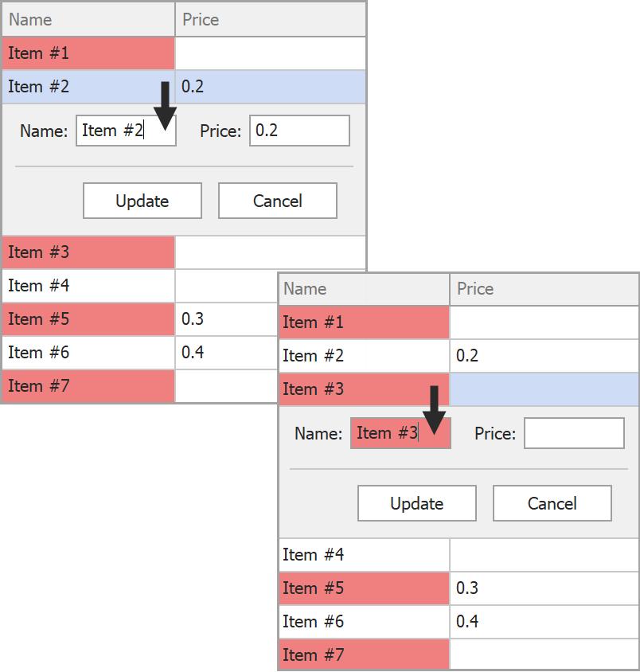Select the Item #7 row in the bottom grid
640x672 pixels.
click(364, 654)
